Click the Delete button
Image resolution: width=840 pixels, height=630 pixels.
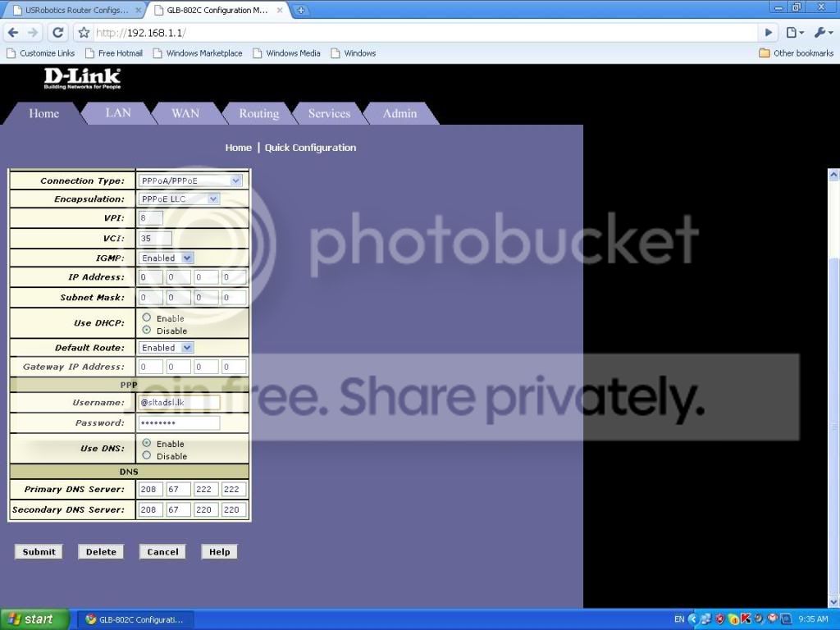pyautogui.click(x=101, y=552)
